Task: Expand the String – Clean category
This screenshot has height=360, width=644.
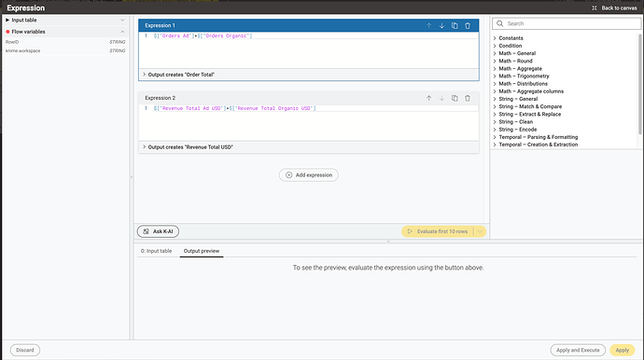Action: (495, 122)
